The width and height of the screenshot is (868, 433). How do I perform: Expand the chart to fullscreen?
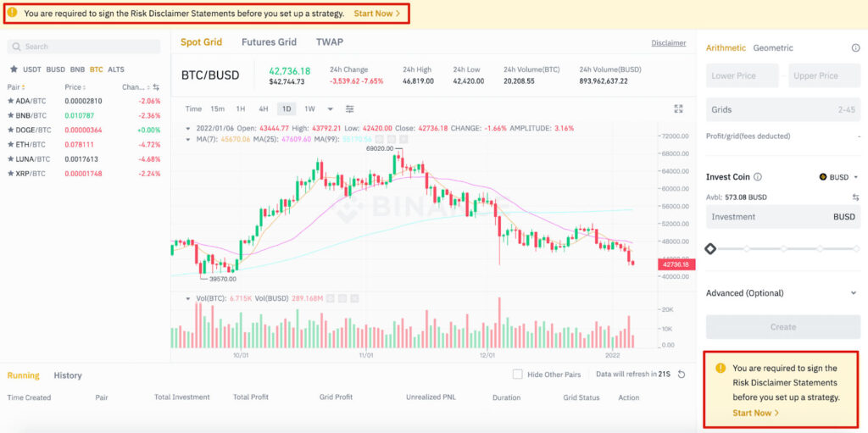coord(679,108)
